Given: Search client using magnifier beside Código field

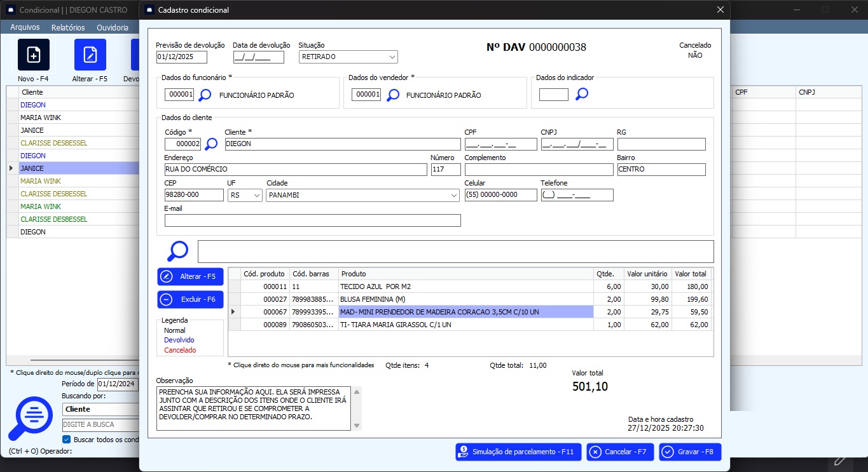Looking at the screenshot, I should pos(211,144).
